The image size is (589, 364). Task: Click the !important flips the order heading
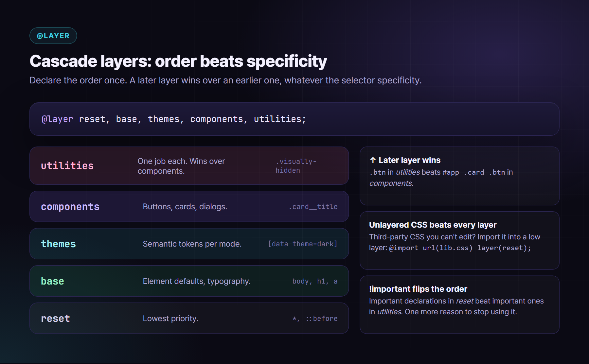pyautogui.click(x=418, y=289)
